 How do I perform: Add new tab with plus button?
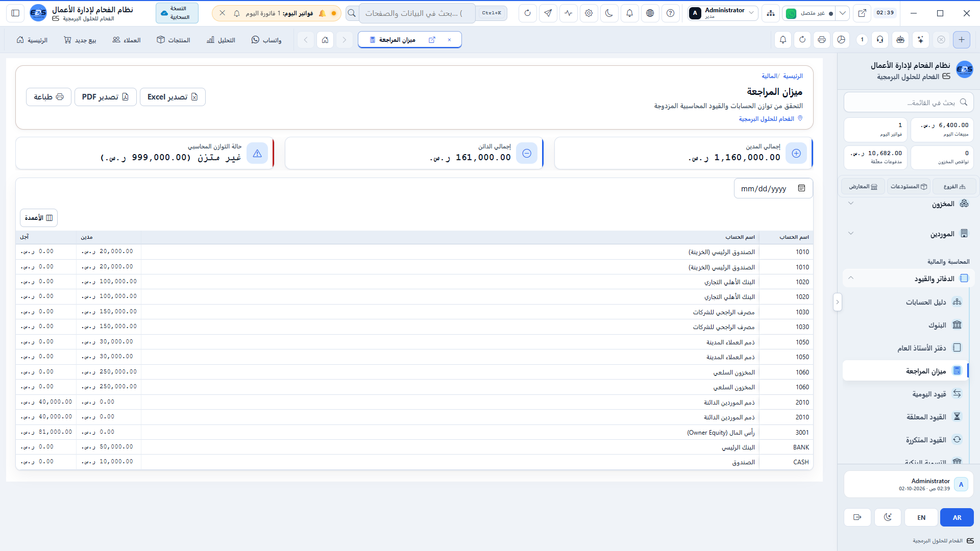point(962,40)
